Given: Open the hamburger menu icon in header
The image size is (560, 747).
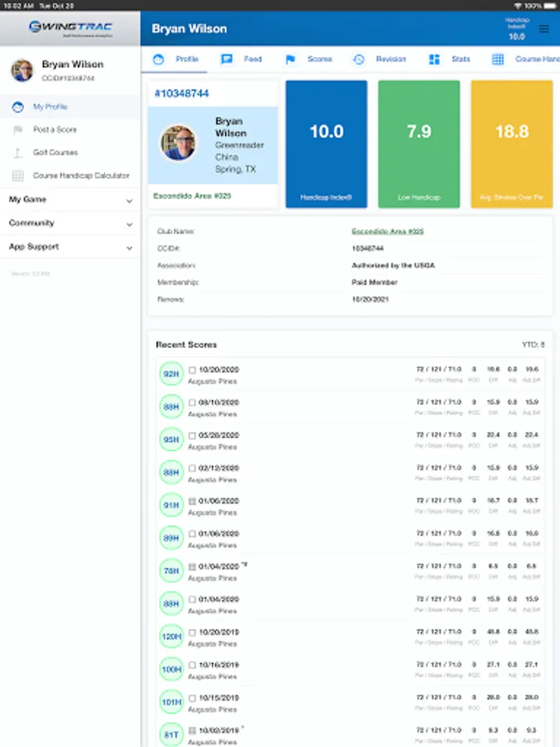Looking at the screenshot, I should pos(544,29).
